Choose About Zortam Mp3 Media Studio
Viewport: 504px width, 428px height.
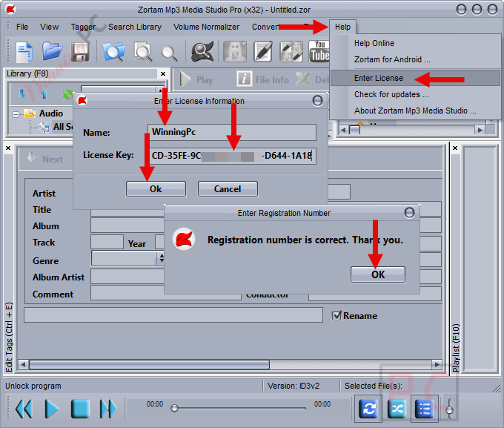tap(415, 111)
